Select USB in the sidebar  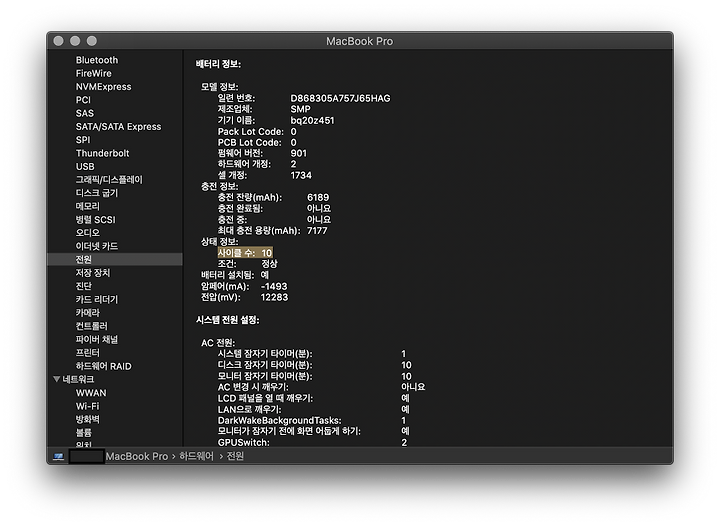tap(85, 167)
